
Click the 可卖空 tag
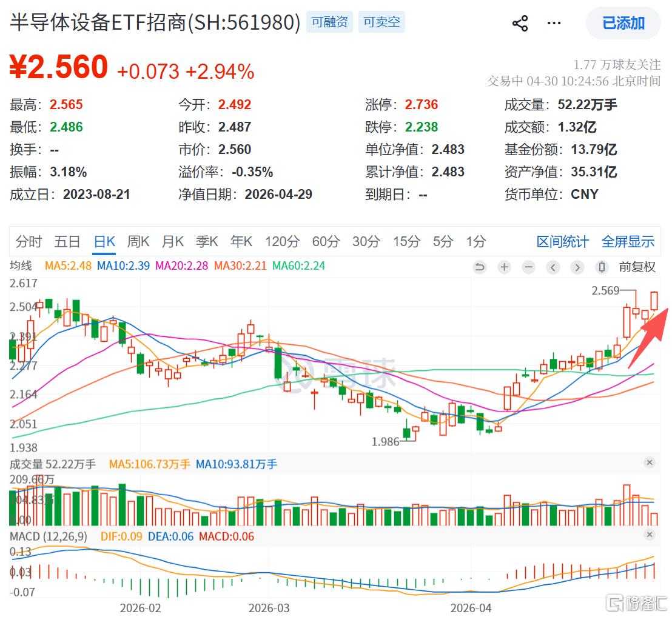coord(381,22)
